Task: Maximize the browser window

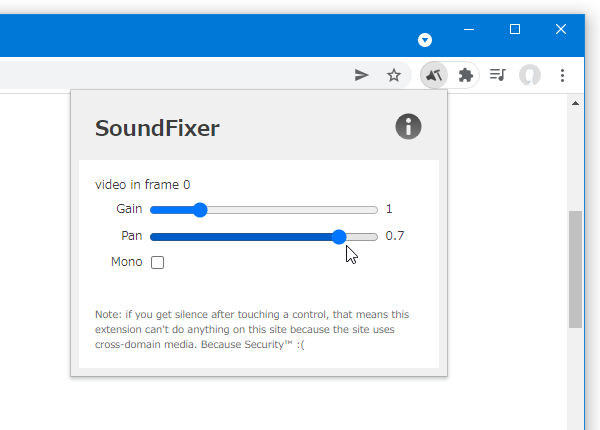Action: coord(515,29)
